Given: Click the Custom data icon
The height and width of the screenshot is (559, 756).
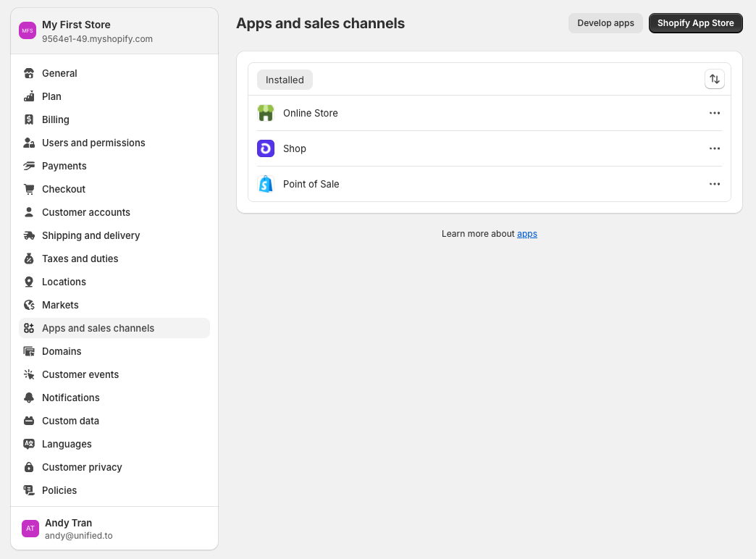Looking at the screenshot, I should coord(29,421).
